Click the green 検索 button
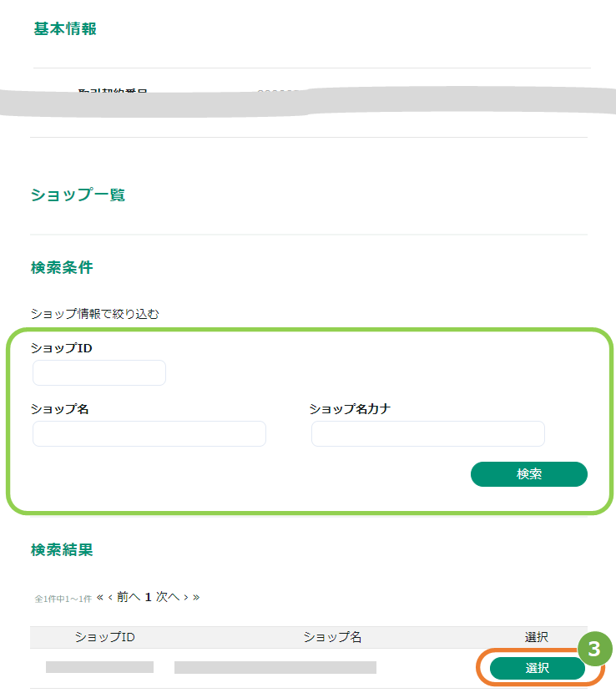Viewport: 616px width, 698px height. (x=528, y=474)
